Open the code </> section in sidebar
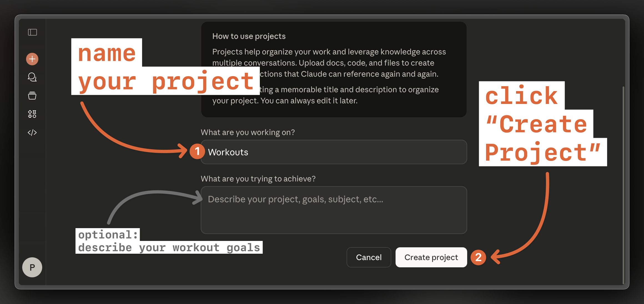 coord(32,132)
